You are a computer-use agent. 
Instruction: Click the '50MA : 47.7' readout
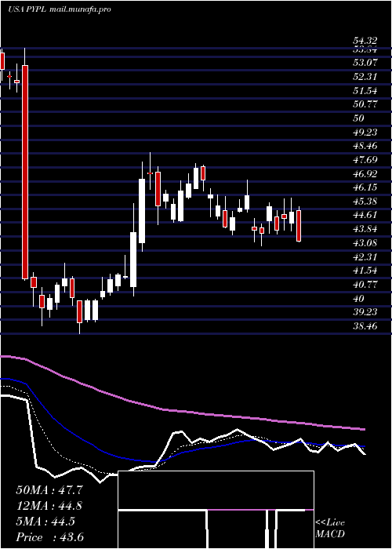click(49, 490)
